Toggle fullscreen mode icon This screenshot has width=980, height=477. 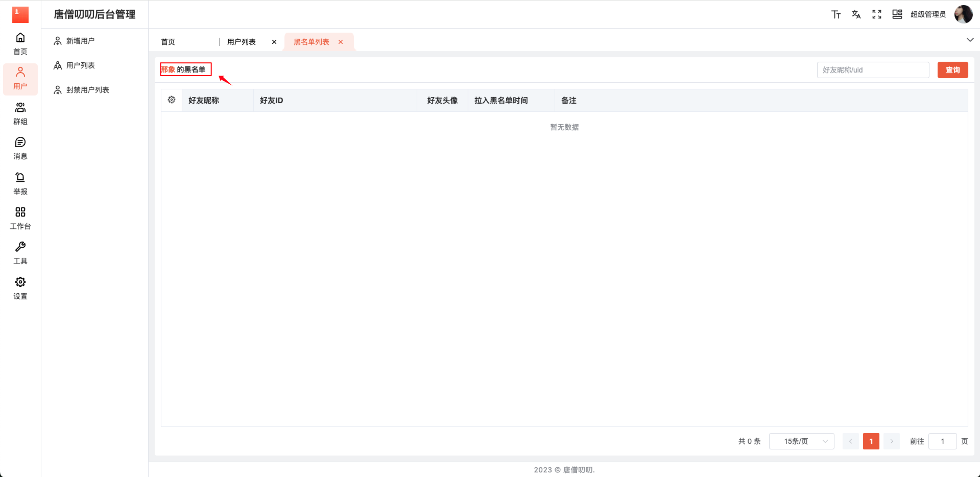point(876,14)
